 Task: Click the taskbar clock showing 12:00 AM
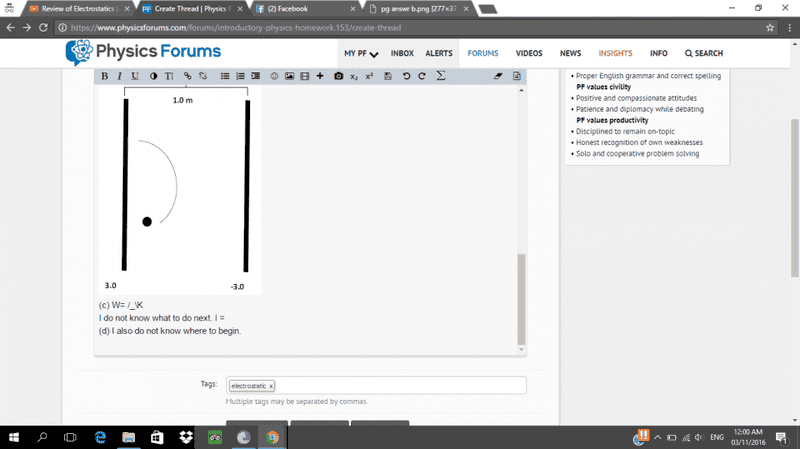click(x=748, y=437)
